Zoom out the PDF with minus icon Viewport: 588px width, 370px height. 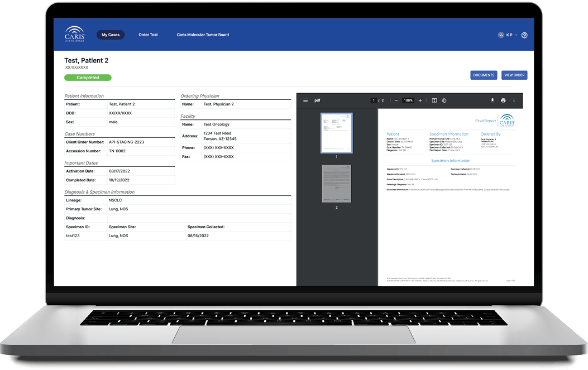[x=396, y=100]
